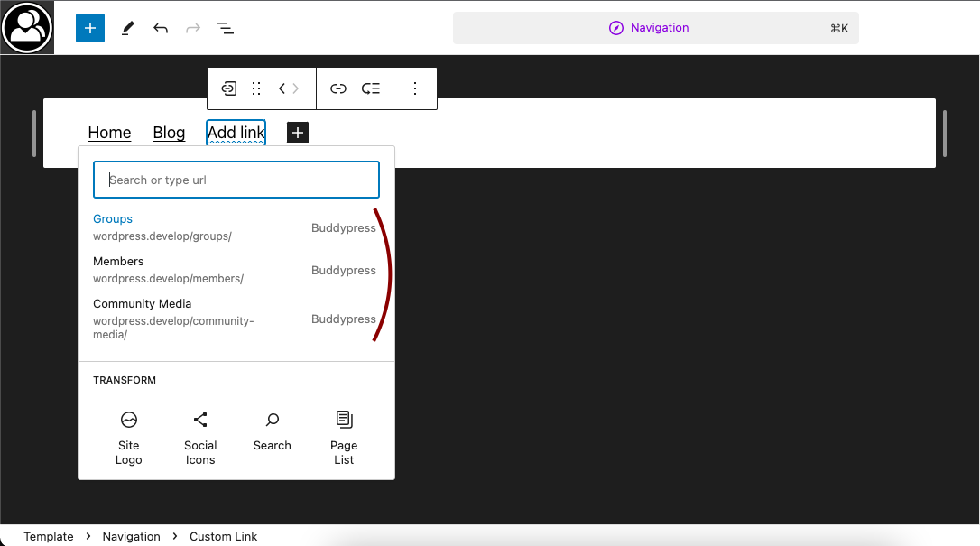This screenshot has height=546, width=980.
Task: Open the Navigation command palette bar
Action: pos(656,28)
